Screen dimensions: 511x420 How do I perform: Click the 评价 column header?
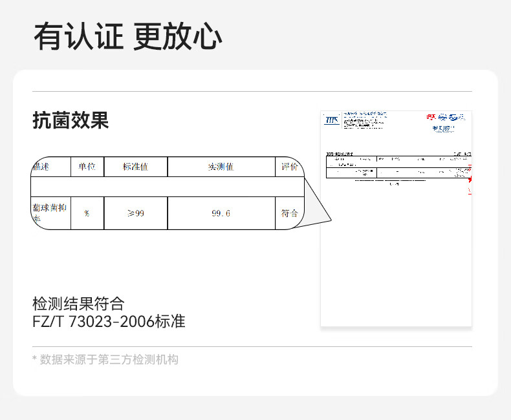[289, 167]
